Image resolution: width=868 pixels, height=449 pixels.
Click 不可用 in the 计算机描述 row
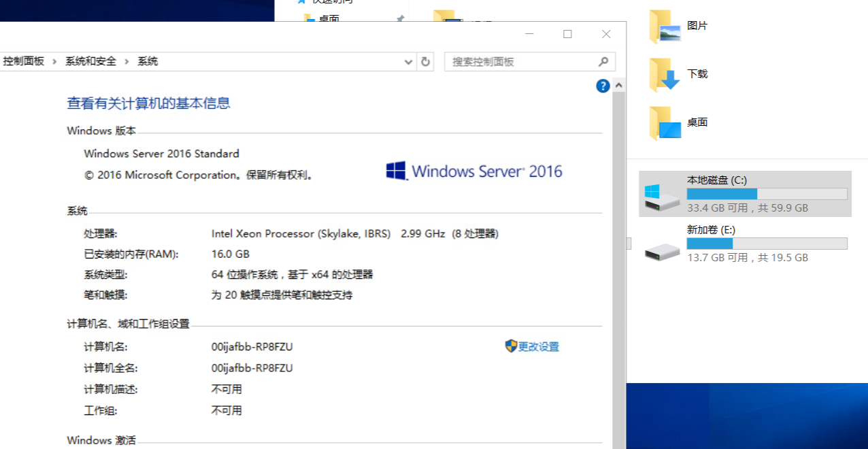227,389
